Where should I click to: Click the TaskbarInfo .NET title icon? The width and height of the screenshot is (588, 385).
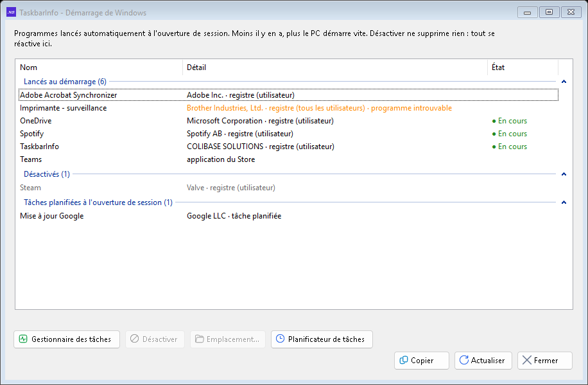[12, 12]
